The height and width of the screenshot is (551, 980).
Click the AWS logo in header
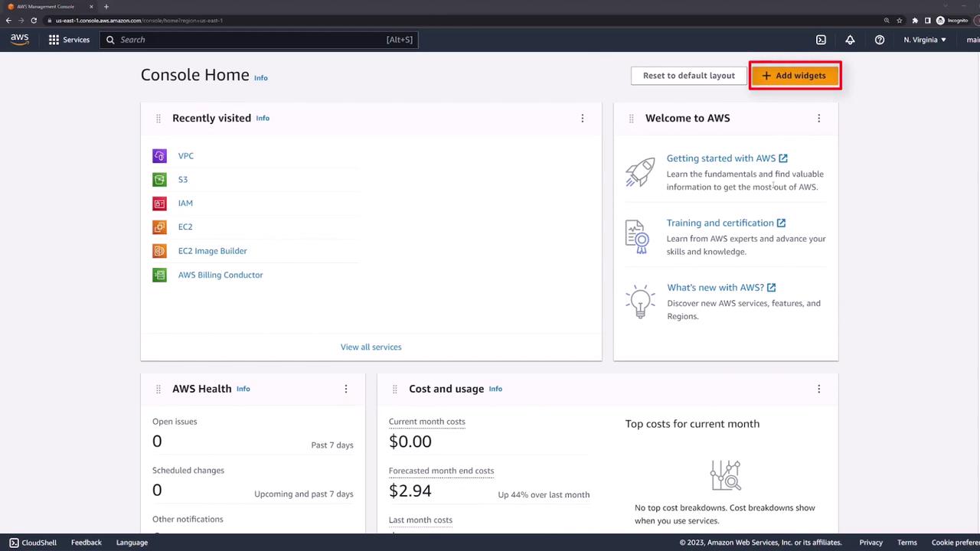click(19, 40)
